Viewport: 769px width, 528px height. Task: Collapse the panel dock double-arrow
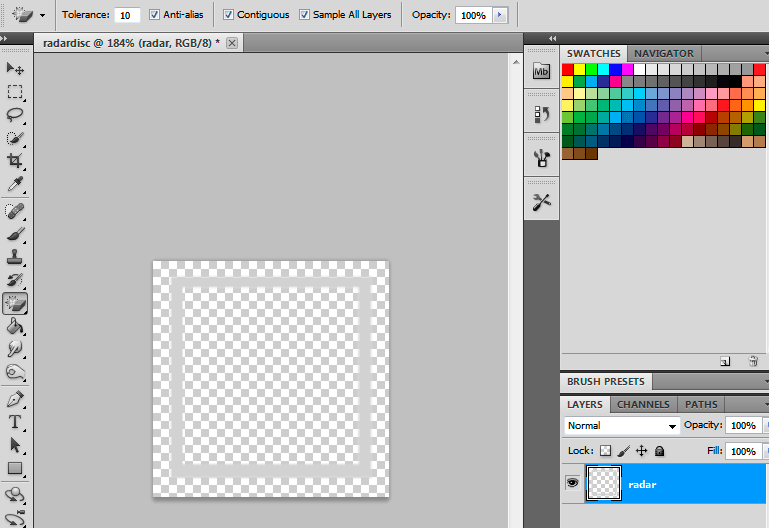[553, 38]
